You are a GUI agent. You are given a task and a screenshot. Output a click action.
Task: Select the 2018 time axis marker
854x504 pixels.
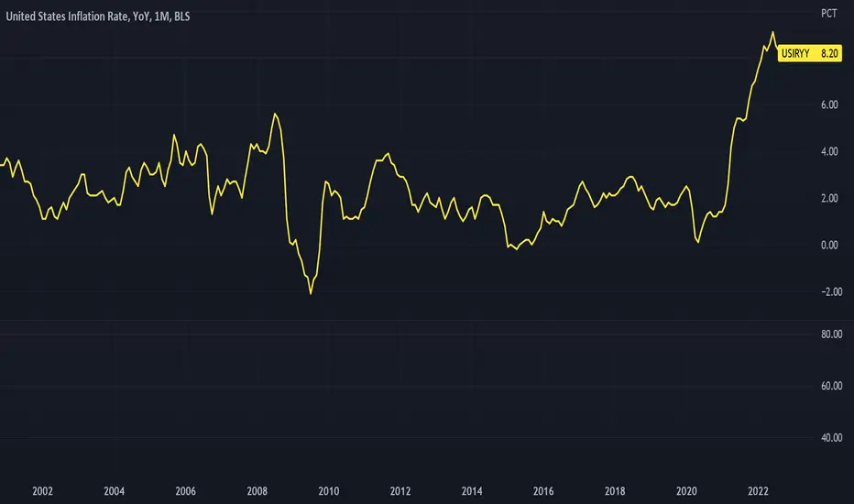[x=615, y=491]
